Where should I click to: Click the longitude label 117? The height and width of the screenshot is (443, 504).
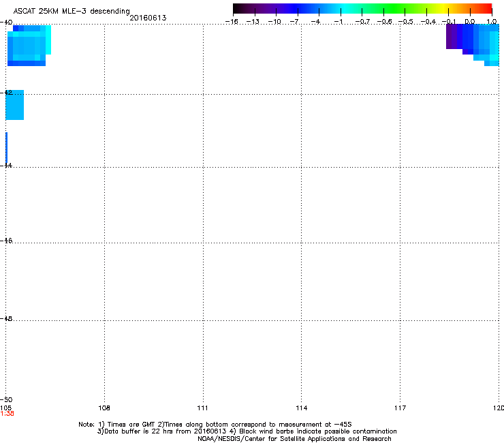(400, 408)
